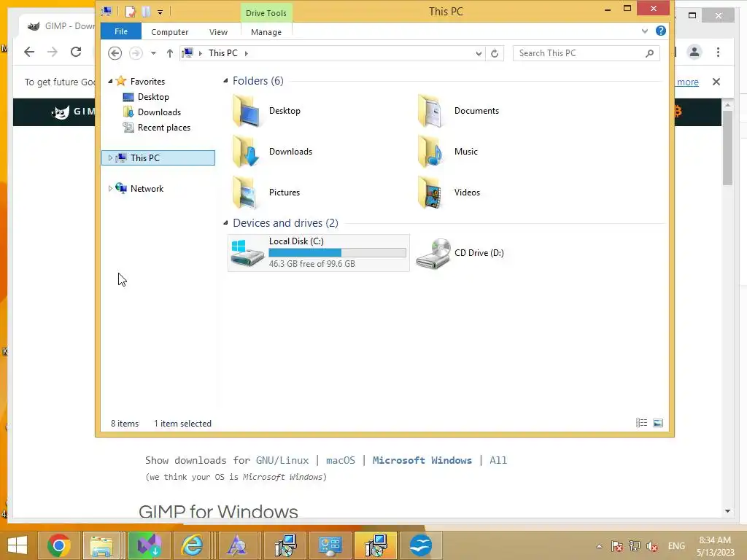Screen dimensions: 747x560
Task: Reload the GIMP page in Chrome
Action: click(76, 52)
